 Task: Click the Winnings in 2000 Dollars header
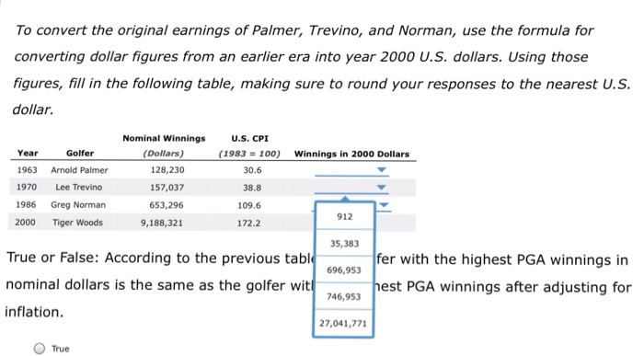(351, 155)
